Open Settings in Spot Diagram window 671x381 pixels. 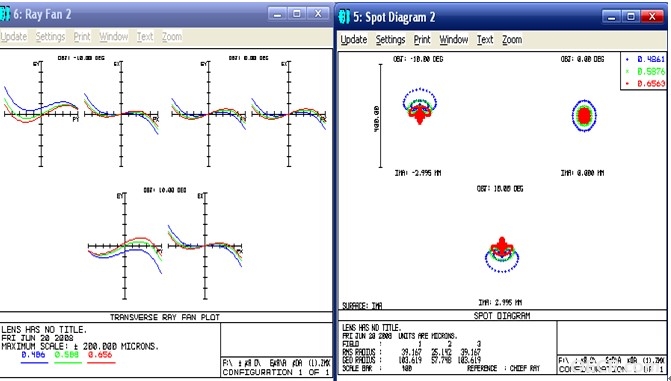click(390, 39)
